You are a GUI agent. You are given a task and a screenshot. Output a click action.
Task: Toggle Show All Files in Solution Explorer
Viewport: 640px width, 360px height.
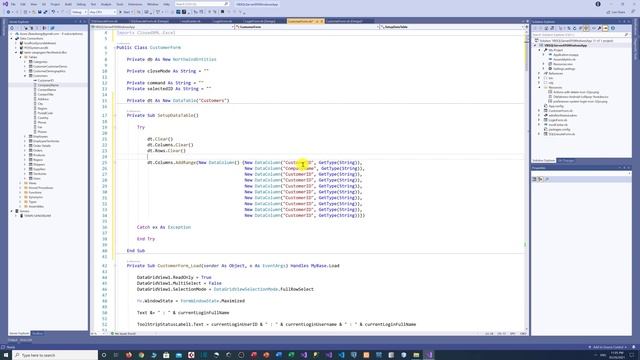pos(587,28)
